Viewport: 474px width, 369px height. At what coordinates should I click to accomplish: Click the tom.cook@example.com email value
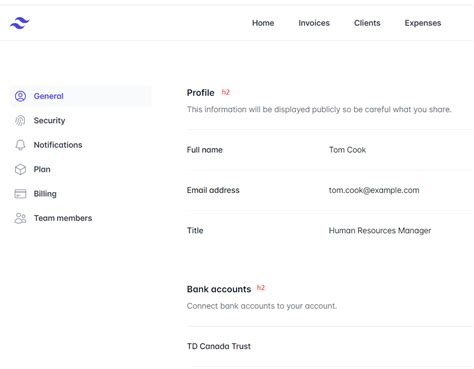tap(374, 190)
